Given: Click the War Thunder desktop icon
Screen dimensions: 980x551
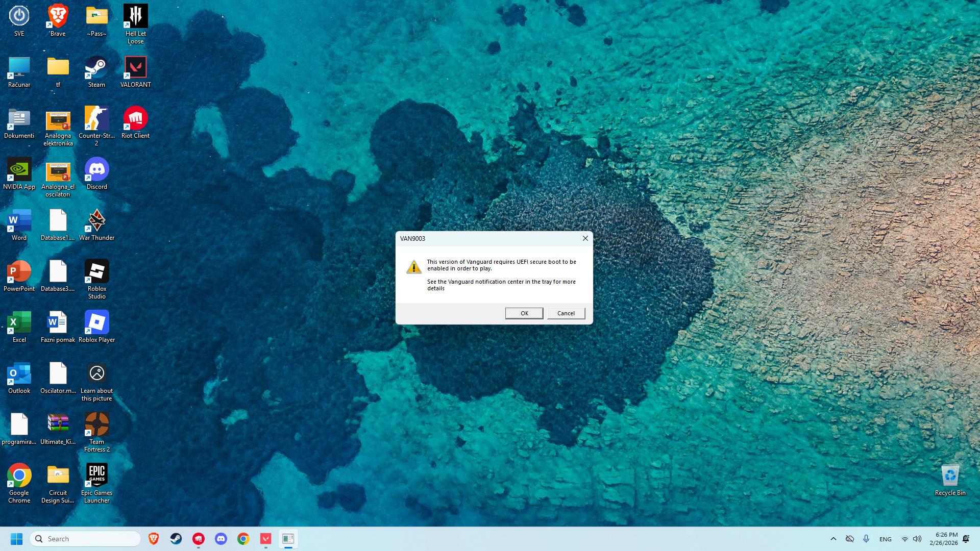Looking at the screenshot, I should [x=96, y=225].
